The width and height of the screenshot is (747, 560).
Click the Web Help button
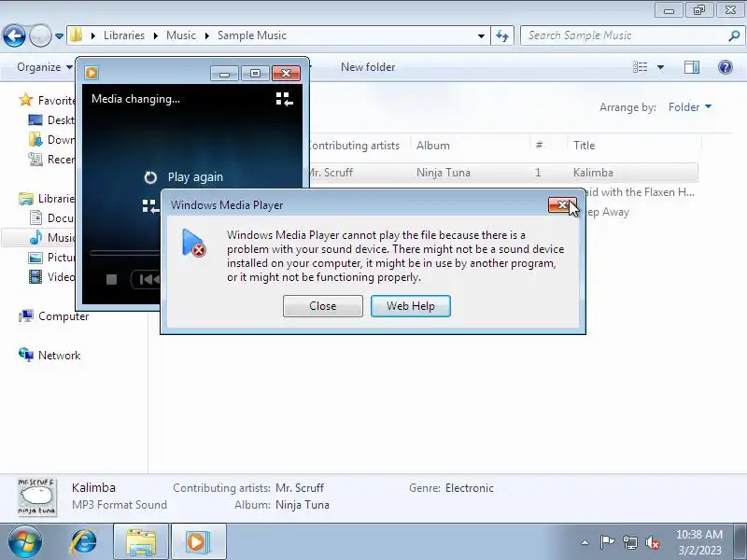(x=410, y=306)
